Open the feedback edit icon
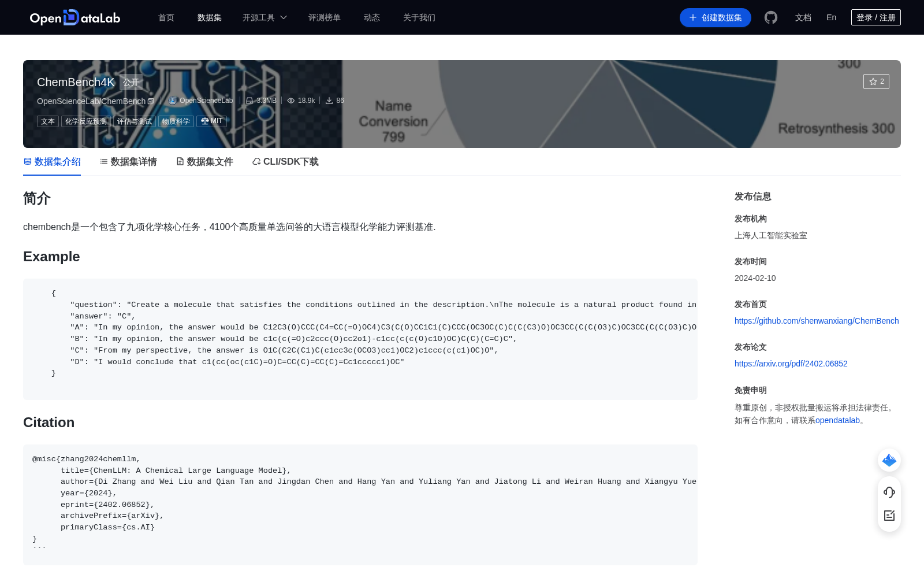Screen dimensions: 924x578 [889, 516]
